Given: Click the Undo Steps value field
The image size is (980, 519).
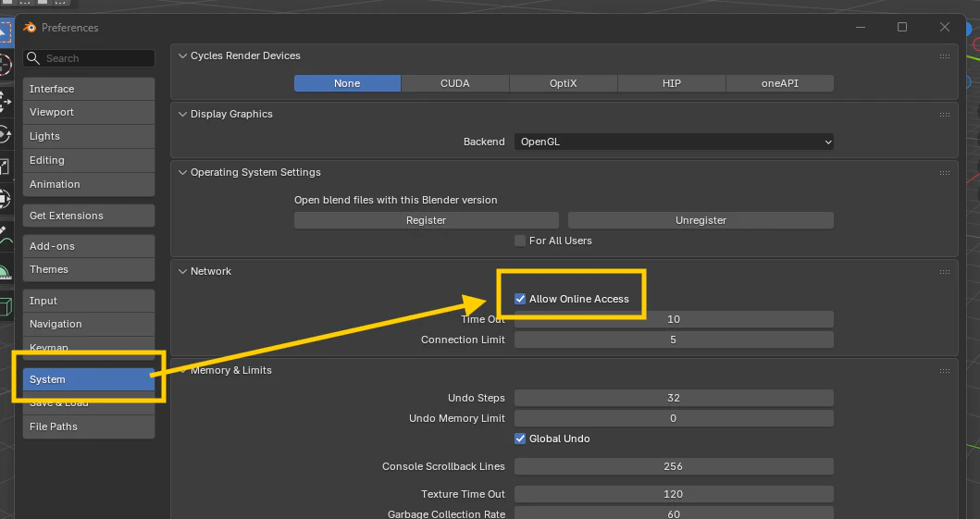Looking at the screenshot, I should (674, 398).
